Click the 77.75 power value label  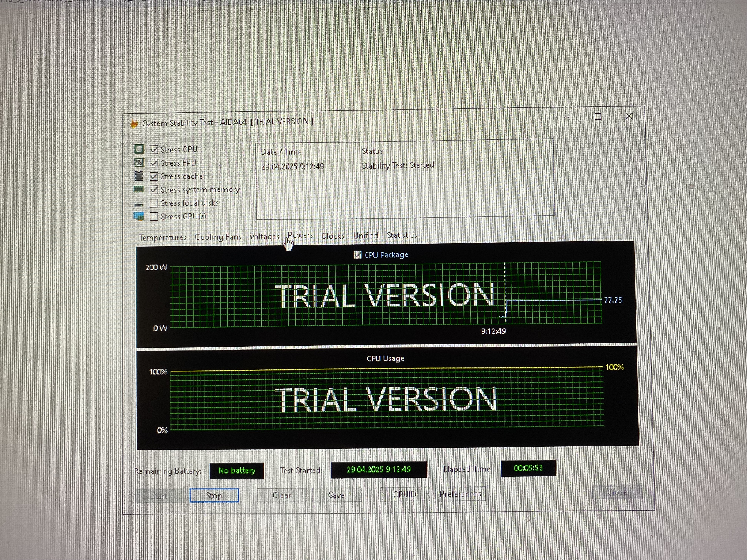(613, 300)
